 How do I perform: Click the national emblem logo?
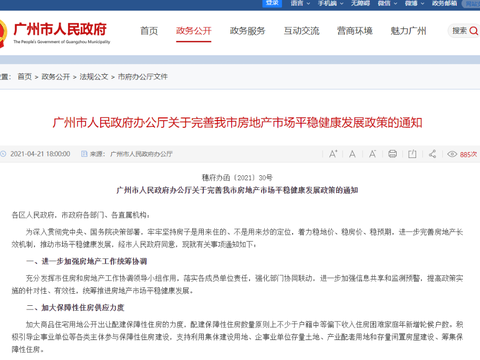[3, 33]
